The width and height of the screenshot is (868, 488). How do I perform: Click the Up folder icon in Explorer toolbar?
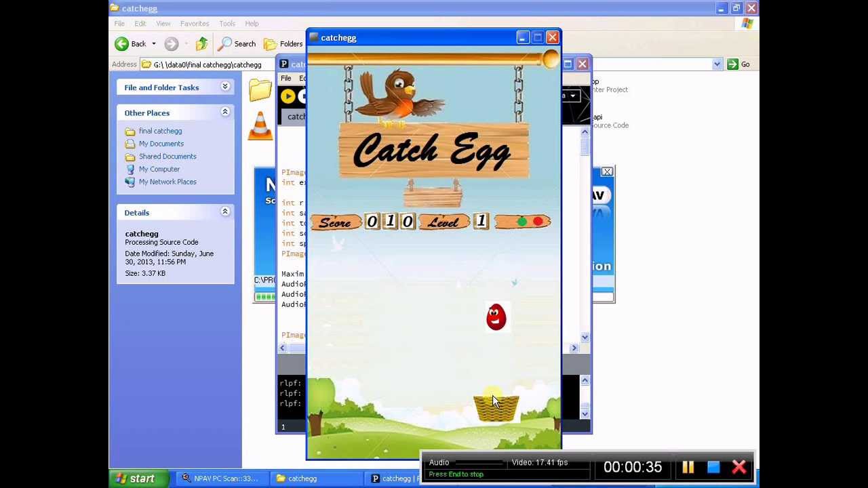click(x=201, y=44)
